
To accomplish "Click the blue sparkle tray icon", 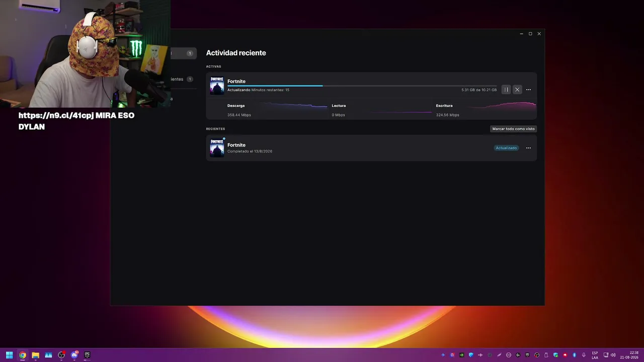I will [x=443, y=355].
